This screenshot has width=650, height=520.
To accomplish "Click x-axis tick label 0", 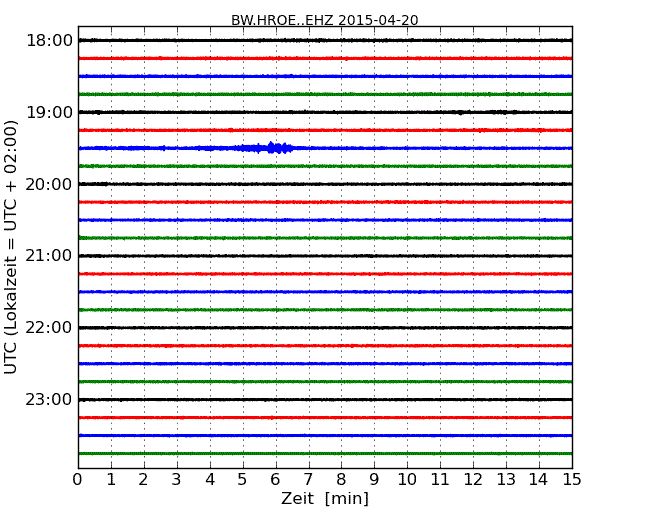I will (78, 480).
